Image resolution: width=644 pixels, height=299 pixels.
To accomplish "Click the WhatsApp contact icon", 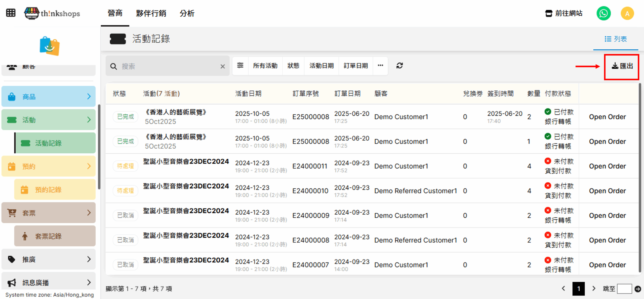I will [603, 13].
